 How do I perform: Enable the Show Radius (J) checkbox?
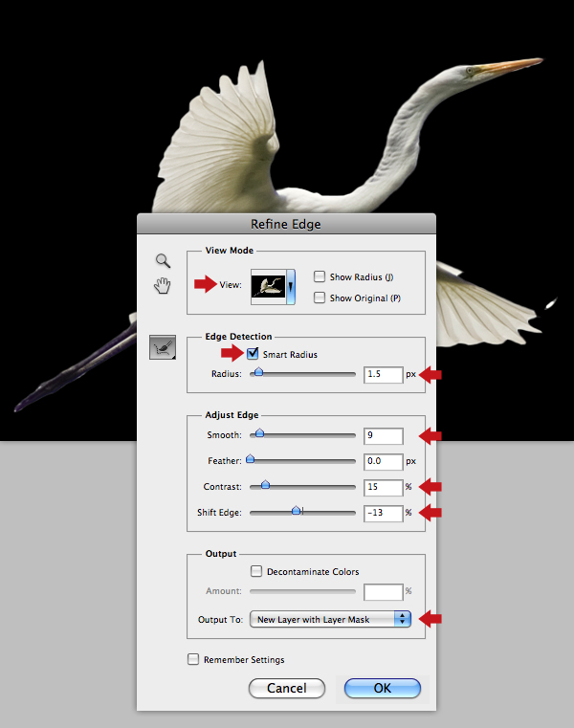pos(319,276)
